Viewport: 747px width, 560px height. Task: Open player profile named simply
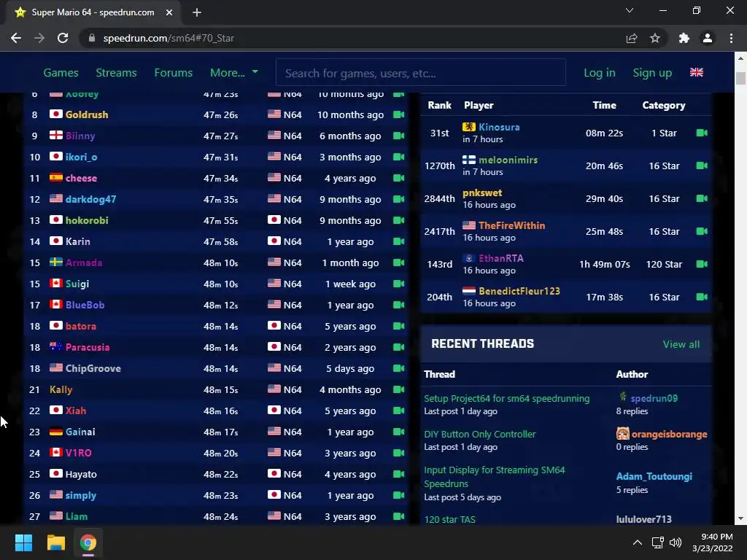click(80, 495)
